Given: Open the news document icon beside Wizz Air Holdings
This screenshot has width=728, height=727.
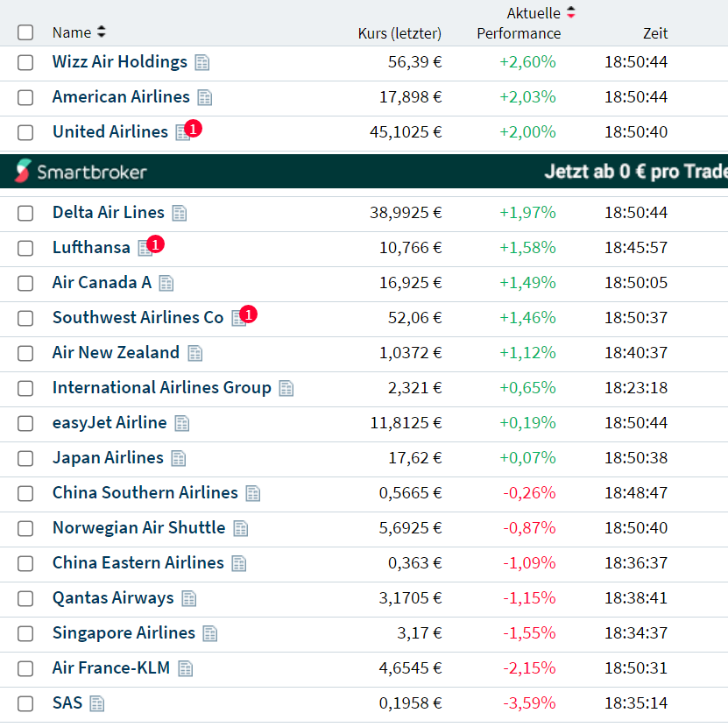Looking at the screenshot, I should tap(202, 62).
